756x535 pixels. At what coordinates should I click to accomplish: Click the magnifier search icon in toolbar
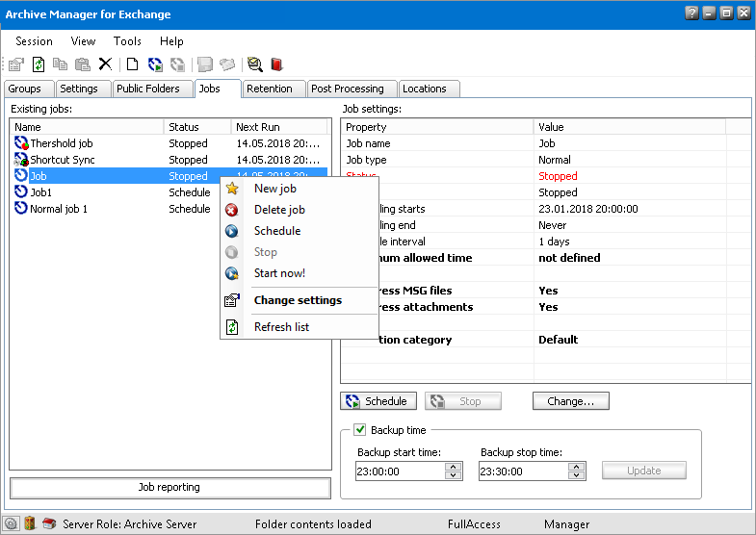(x=254, y=64)
